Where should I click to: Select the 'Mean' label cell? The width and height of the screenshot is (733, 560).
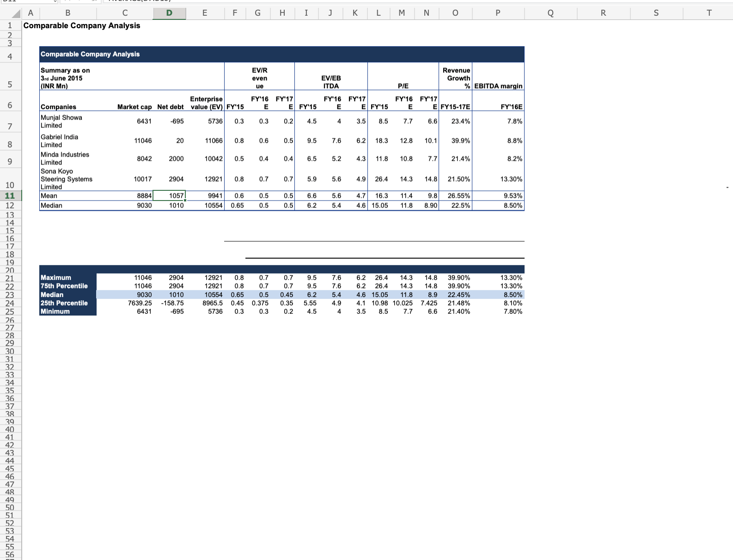point(49,196)
